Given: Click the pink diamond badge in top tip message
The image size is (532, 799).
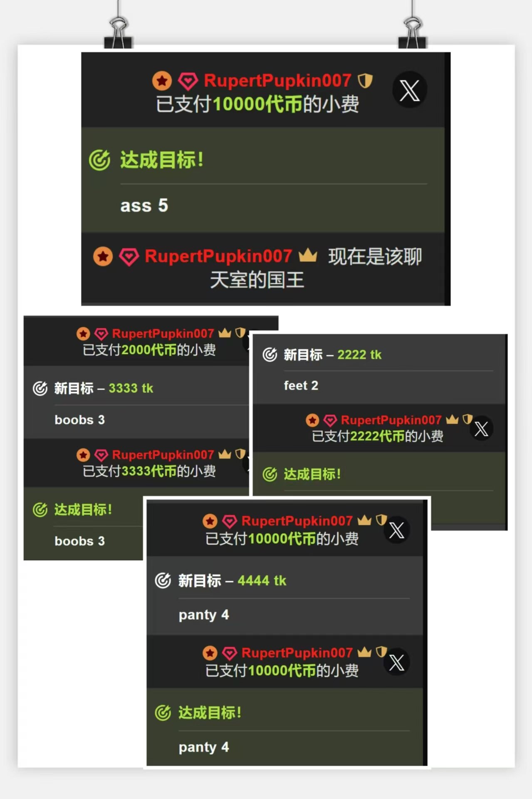Looking at the screenshot, I should tap(188, 81).
